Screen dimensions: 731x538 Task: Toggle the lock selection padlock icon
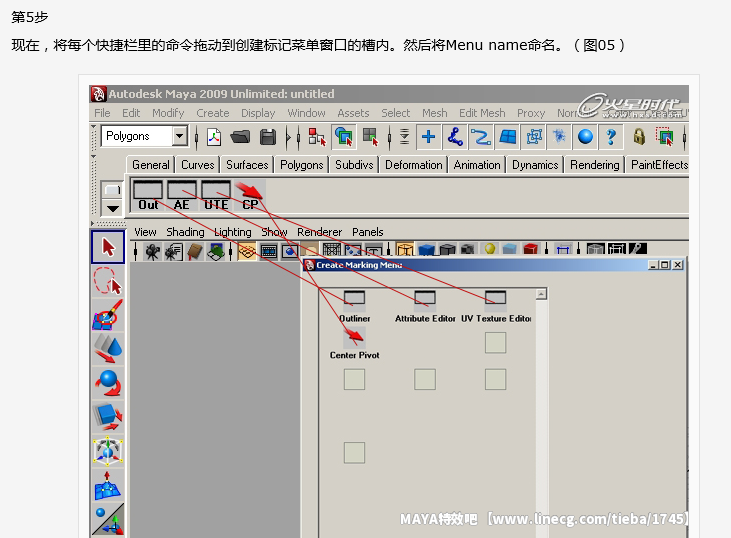[639, 137]
